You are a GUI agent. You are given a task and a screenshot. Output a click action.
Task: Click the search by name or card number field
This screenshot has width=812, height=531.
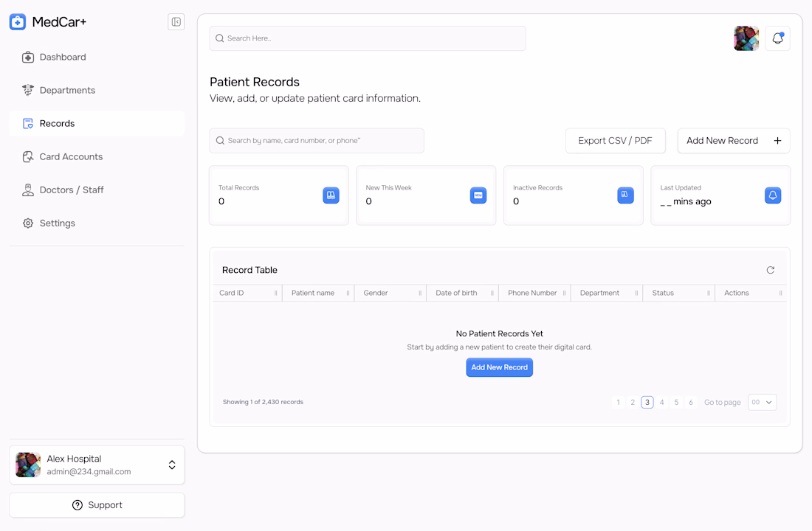[x=317, y=141]
